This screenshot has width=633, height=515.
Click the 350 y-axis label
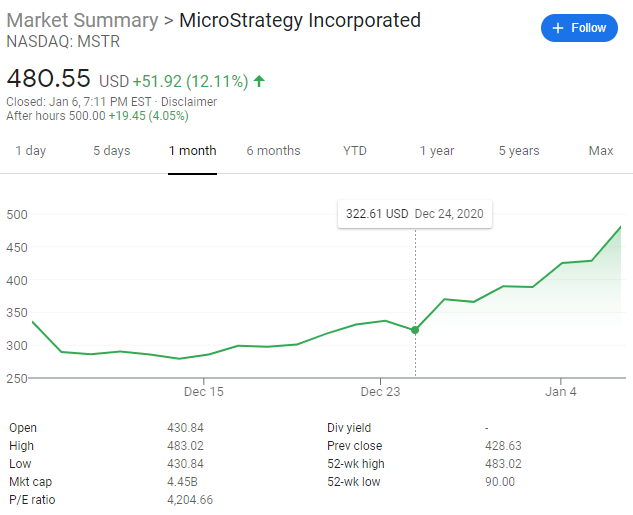pyautogui.click(x=17, y=313)
